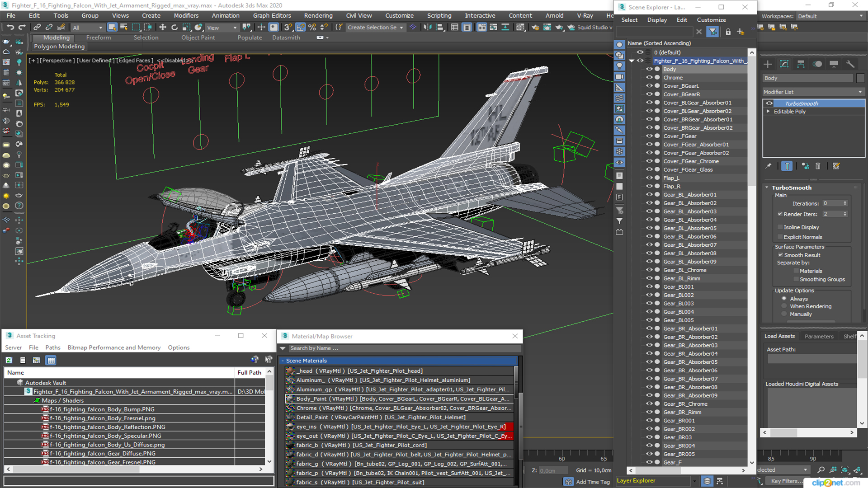Toggle Percent Snap in the toolbar
Screen dimensions: 868x488
[312, 28]
